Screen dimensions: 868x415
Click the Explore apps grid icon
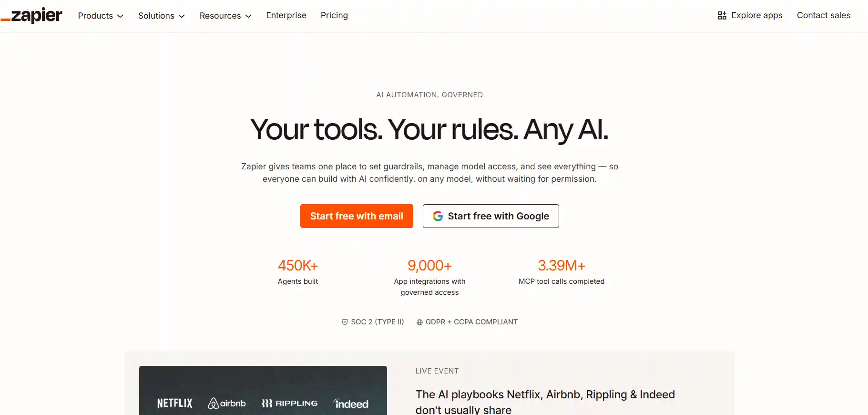pyautogui.click(x=722, y=15)
